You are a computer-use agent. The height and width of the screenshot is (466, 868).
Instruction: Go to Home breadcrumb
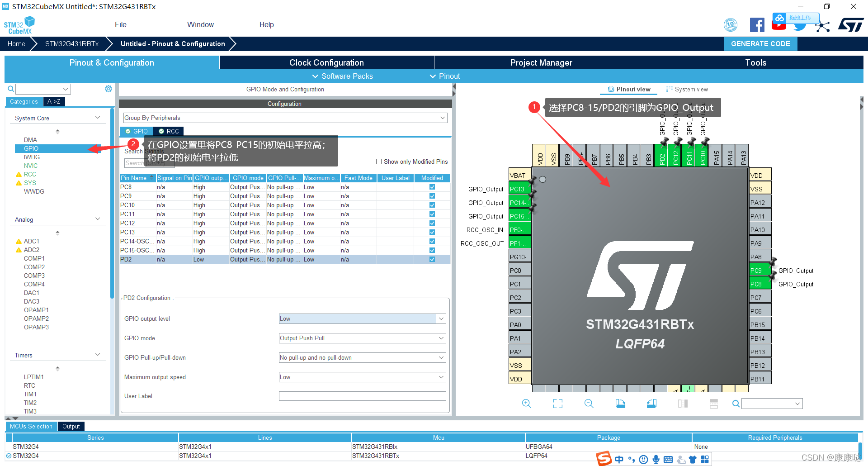click(x=16, y=43)
